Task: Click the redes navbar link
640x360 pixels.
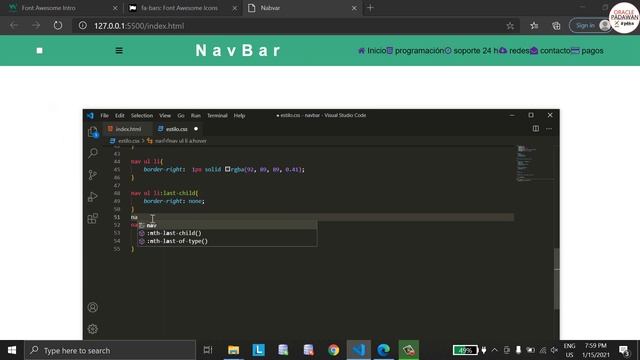Action: (514, 51)
